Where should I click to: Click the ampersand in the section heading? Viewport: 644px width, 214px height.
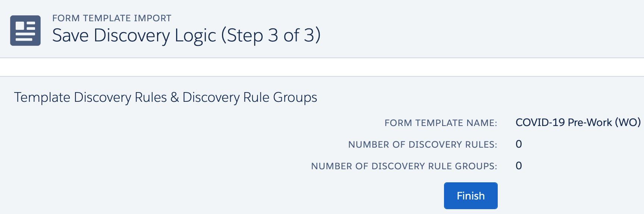click(x=175, y=97)
